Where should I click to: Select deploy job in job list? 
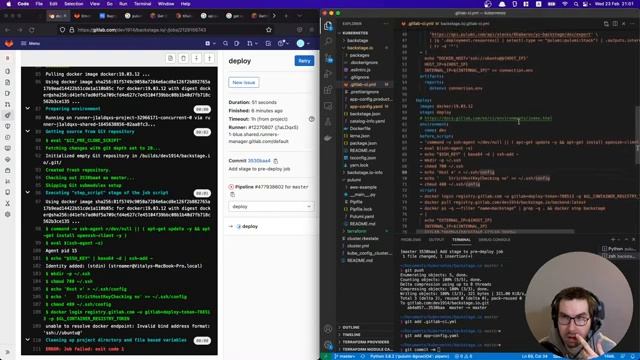pyautogui.click(x=250, y=227)
